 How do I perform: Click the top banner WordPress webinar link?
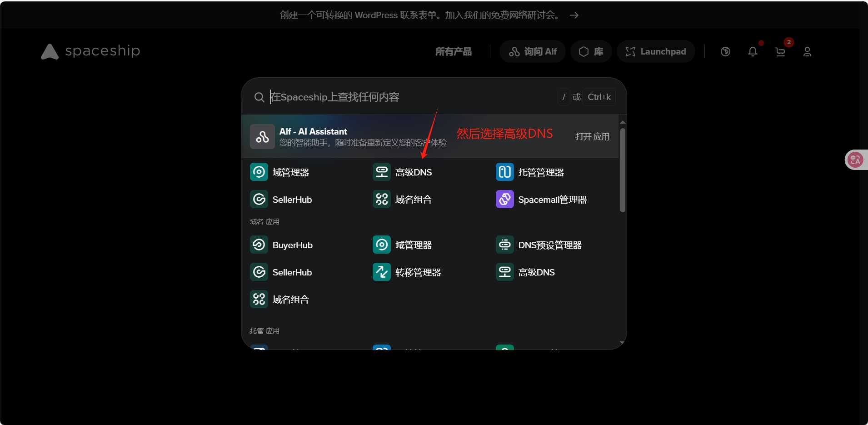click(420, 15)
